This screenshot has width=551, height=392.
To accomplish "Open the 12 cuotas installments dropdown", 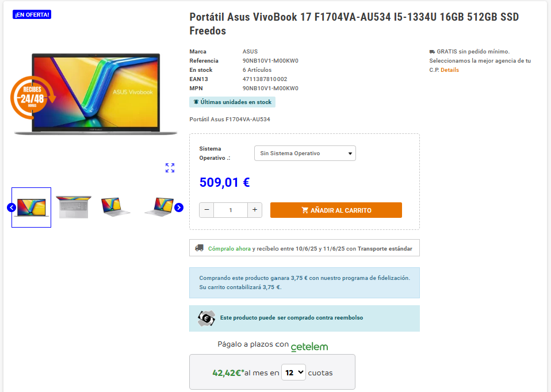I will pyautogui.click(x=294, y=372).
